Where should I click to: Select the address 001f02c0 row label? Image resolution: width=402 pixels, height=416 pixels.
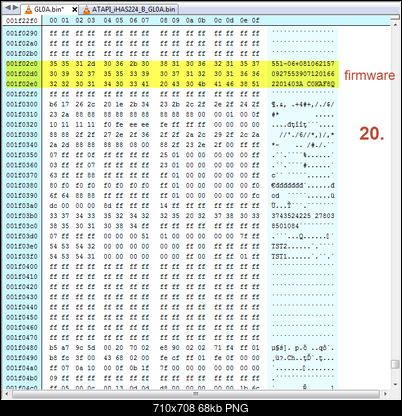(22, 64)
